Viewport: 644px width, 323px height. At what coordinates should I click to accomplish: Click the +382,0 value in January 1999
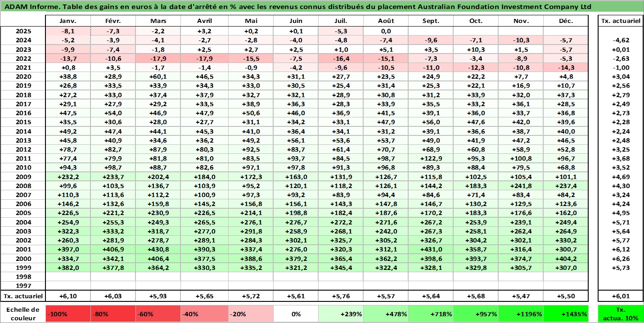68,267
